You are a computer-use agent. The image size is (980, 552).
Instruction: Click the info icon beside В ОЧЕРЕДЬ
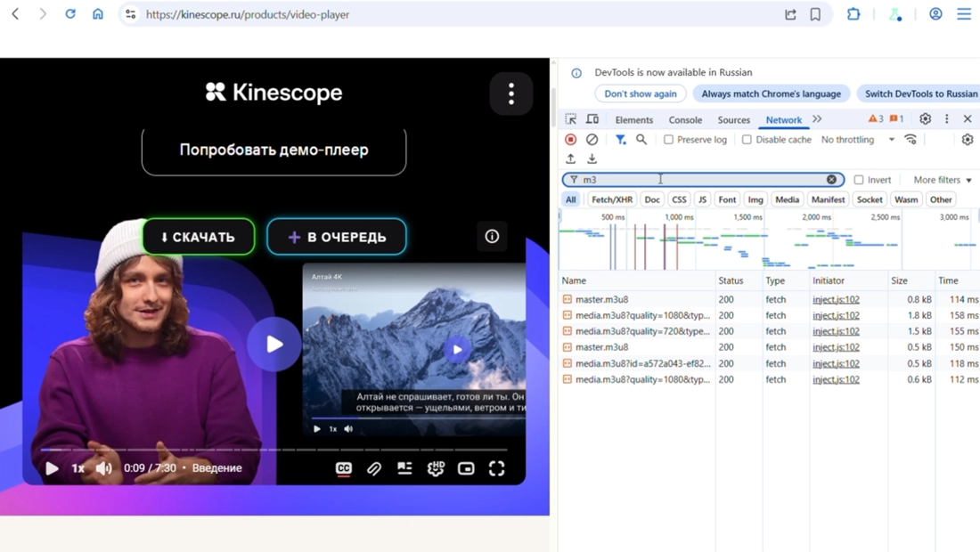tap(492, 236)
